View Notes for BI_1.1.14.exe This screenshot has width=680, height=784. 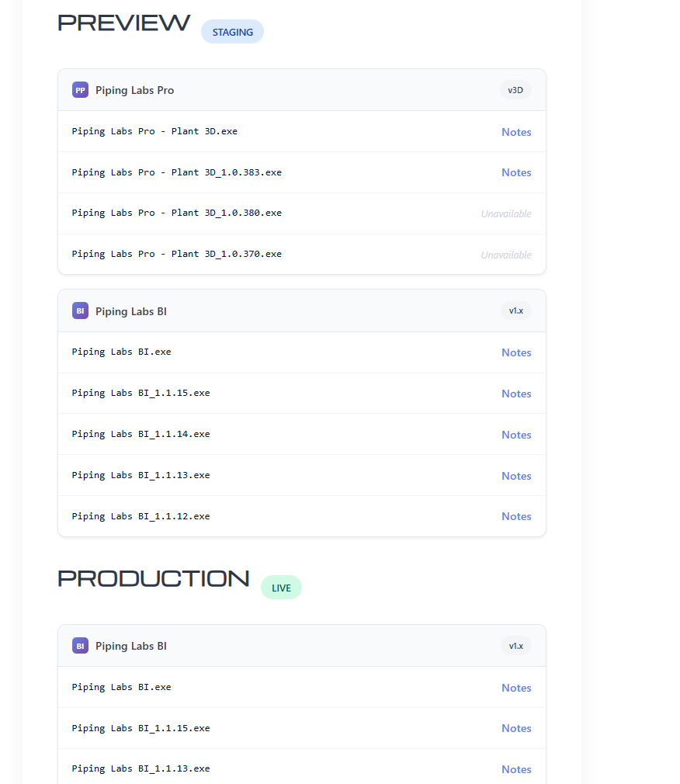pyautogui.click(x=516, y=435)
